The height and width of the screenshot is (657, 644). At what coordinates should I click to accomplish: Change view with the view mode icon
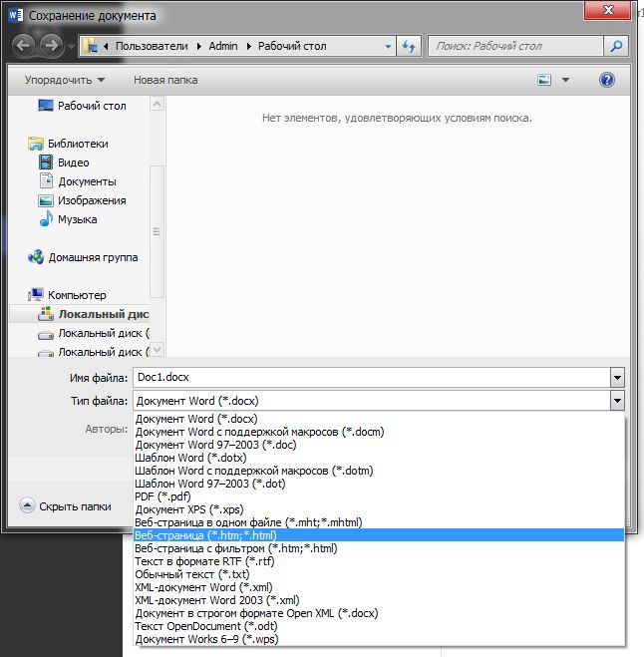click(x=544, y=80)
